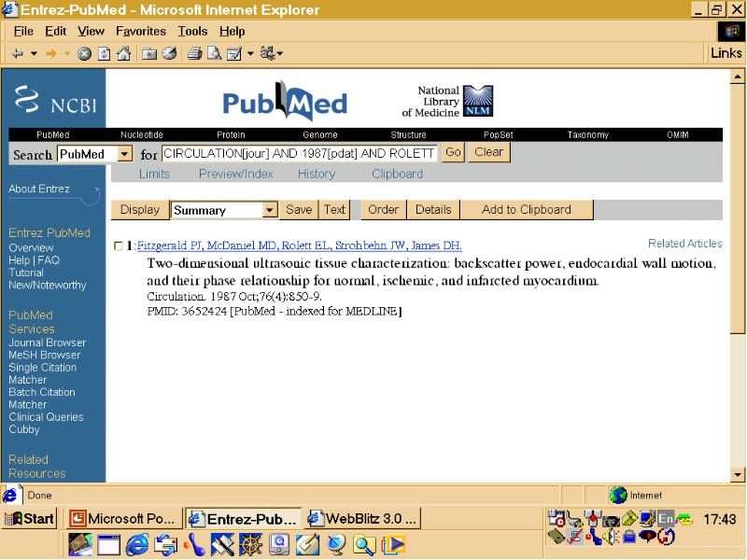Click the folder with magnifier Quick Launch icon
Viewport: 747px width, 560px height.
[x=364, y=545]
